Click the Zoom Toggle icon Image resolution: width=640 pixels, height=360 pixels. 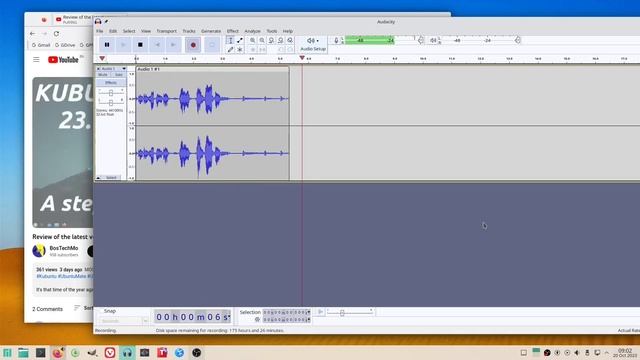[x=290, y=40]
